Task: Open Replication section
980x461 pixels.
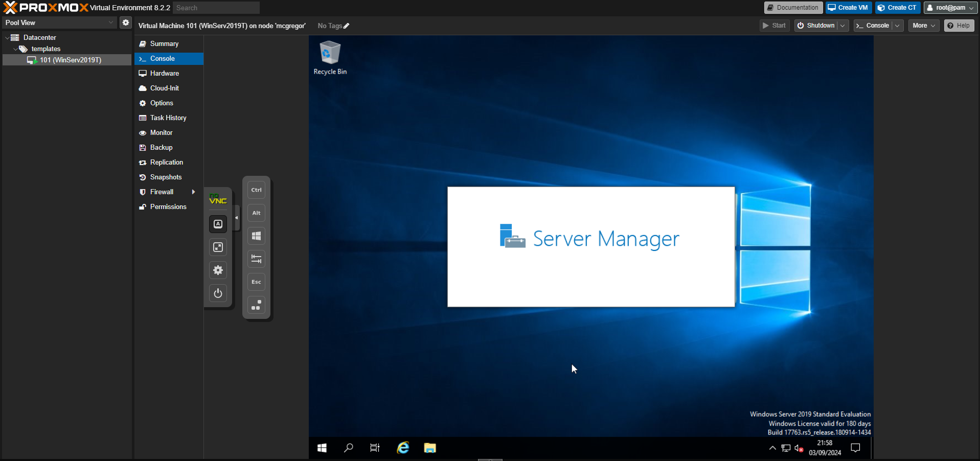Action: [169, 163]
